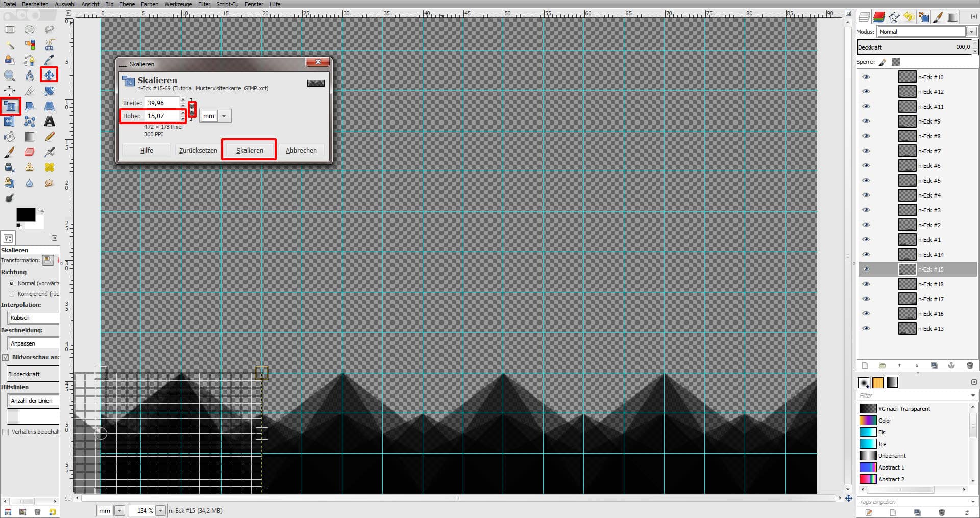Open the Interpolation dropdown set to Kubisch
Viewport: 980px width, 518px height.
tap(33, 317)
